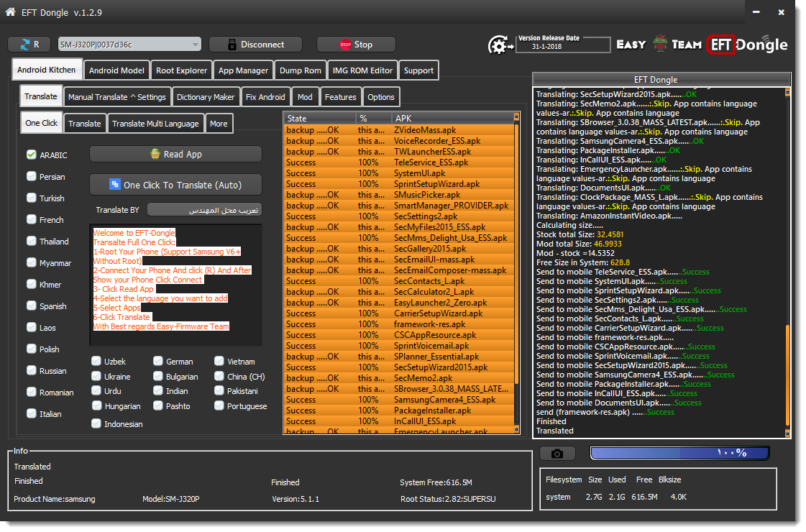Close the EFT Dongle window
Viewport: 806px width, 532px height.
(781, 12)
